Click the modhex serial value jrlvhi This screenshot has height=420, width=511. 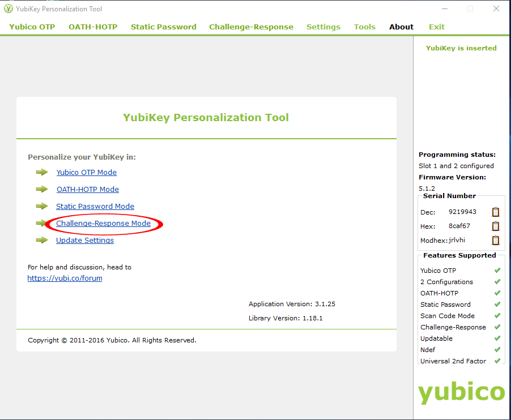(457, 240)
